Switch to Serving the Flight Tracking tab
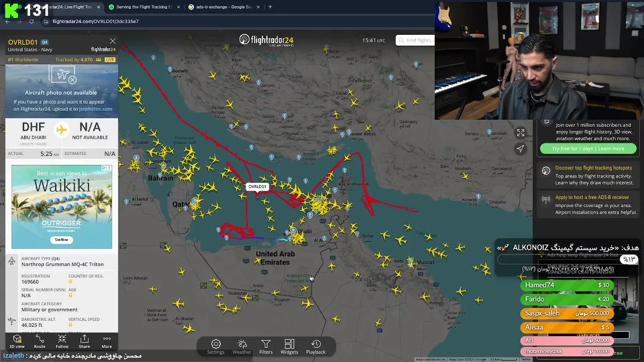Image resolution: width=644 pixels, height=362 pixels. click(x=143, y=7)
